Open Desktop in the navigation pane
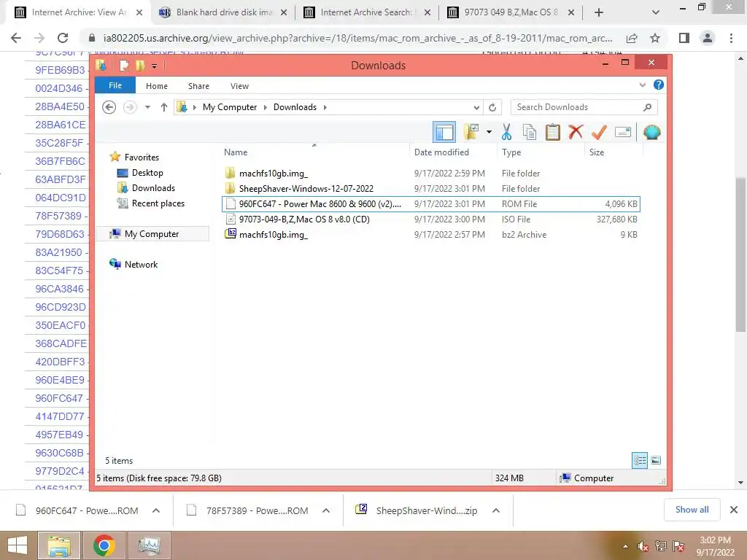Screen dimensions: 747x560 147,172
